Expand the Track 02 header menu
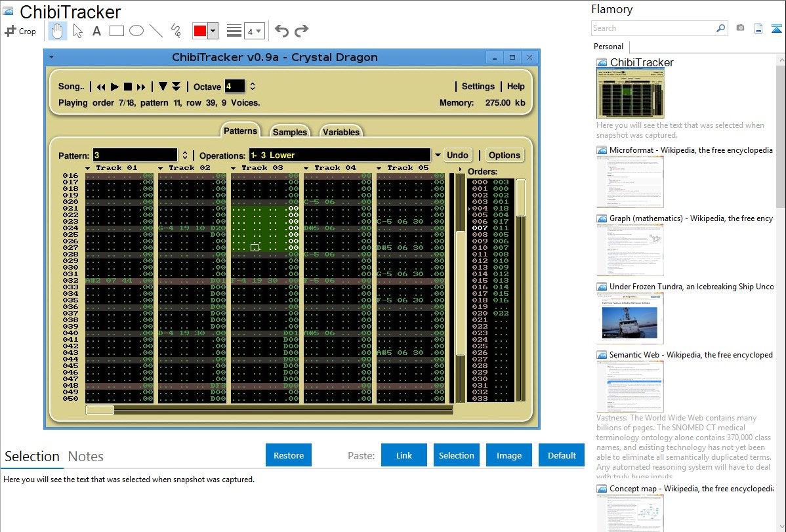 160,169
